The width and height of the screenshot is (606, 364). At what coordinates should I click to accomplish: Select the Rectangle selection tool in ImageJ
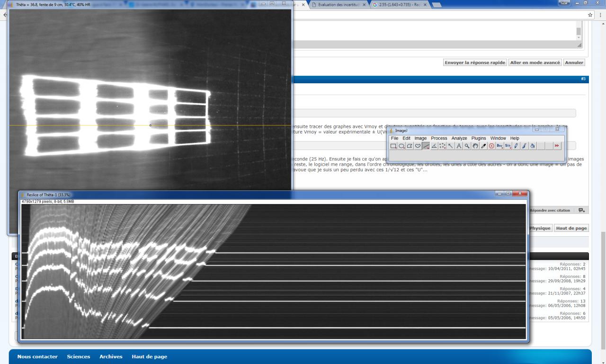pyautogui.click(x=393, y=146)
